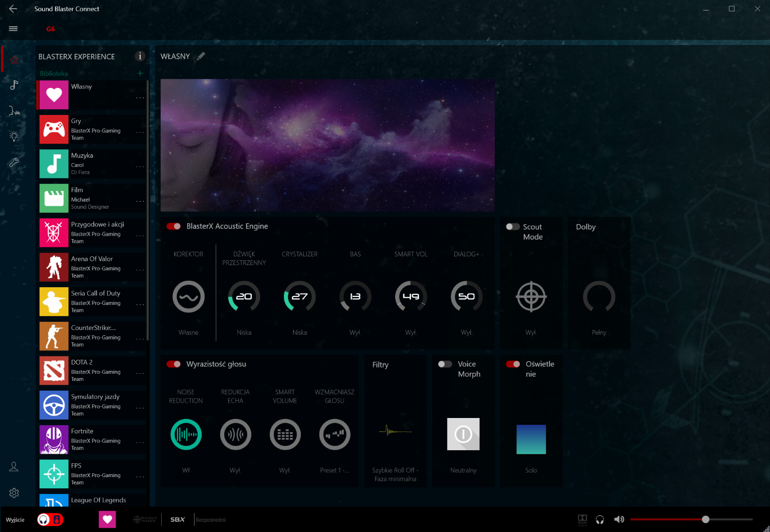The image size is (770, 532).
Task: Click the headphones icon in bottom bar
Action: click(x=600, y=519)
